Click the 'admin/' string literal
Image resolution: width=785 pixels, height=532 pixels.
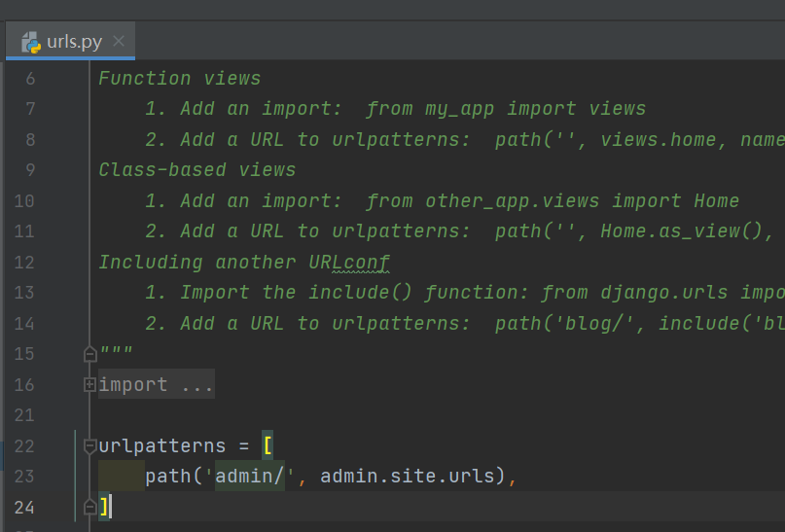tap(249, 476)
